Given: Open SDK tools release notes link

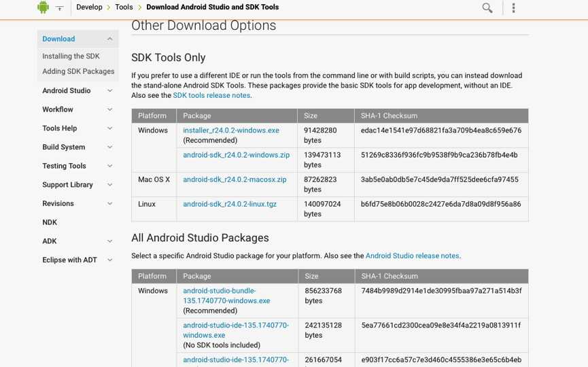Looking at the screenshot, I should [x=211, y=95].
